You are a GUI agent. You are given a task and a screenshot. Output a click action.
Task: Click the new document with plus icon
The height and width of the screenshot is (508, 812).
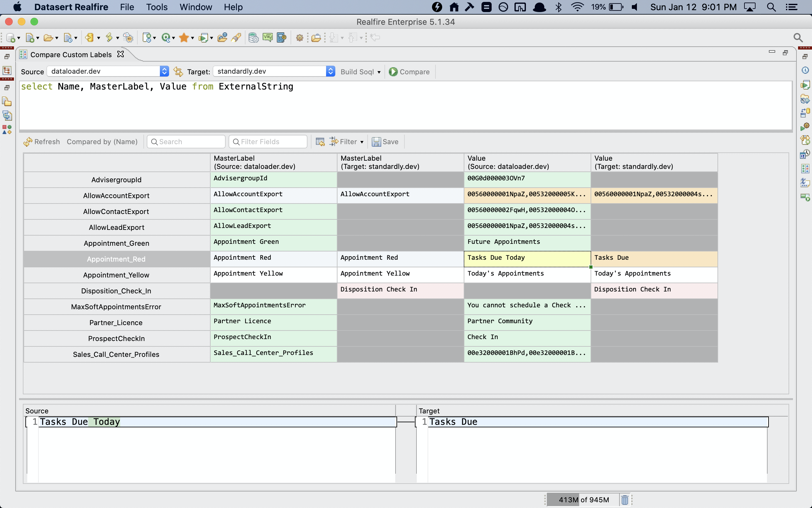point(30,38)
